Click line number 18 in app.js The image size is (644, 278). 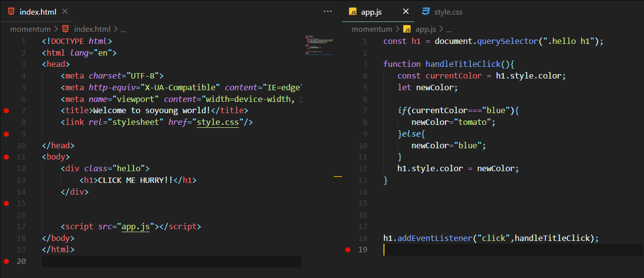[x=362, y=238]
